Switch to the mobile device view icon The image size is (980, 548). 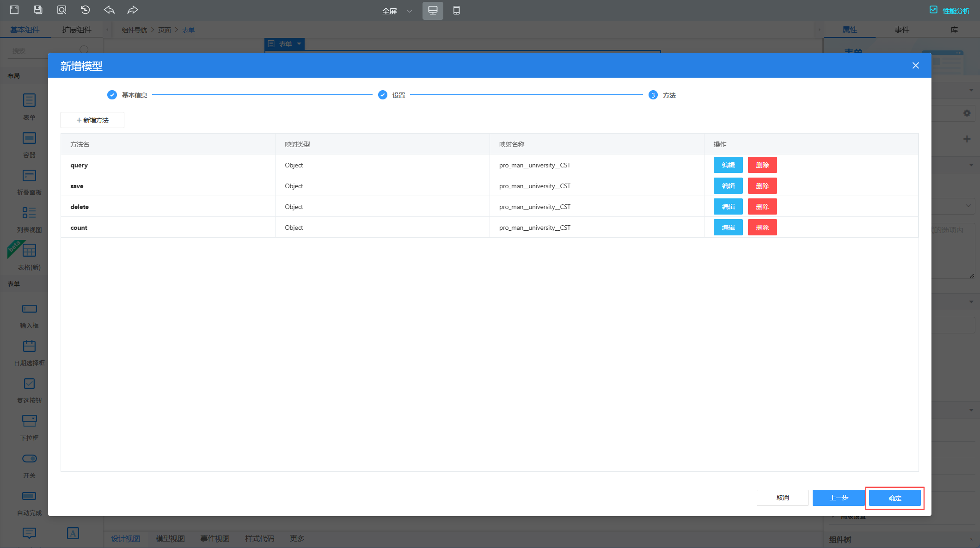coord(456,10)
